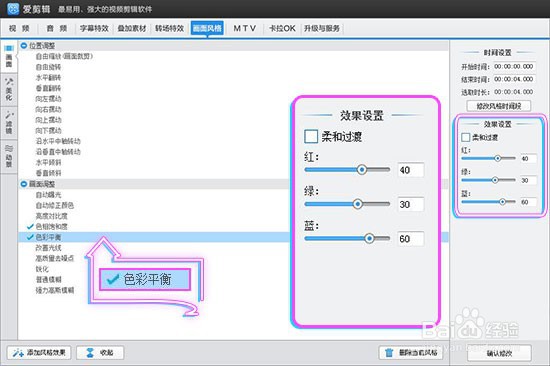Open the 动景 sidebar tab
This screenshot has height=366, width=550.
coord(9,156)
